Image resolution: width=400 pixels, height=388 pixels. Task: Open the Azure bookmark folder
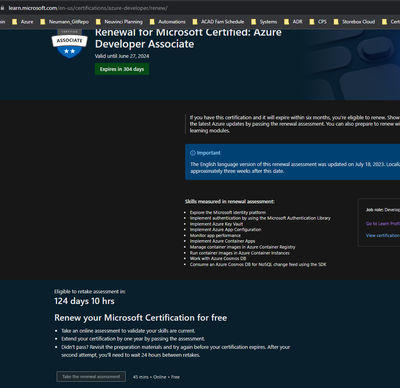tap(23, 22)
